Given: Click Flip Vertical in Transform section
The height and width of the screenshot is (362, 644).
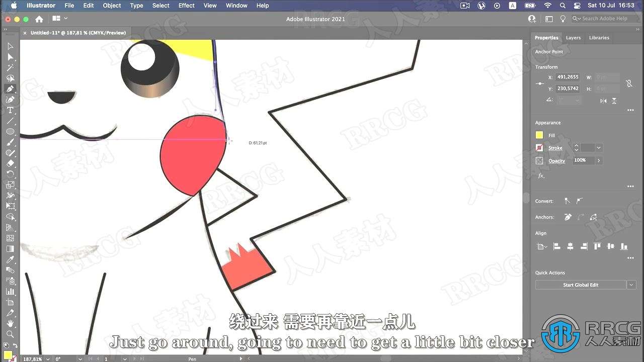Looking at the screenshot, I should click(x=614, y=101).
